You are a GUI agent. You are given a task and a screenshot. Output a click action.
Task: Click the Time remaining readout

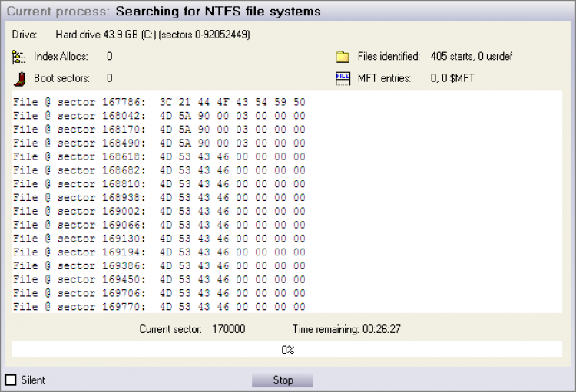[x=346, y=329]
